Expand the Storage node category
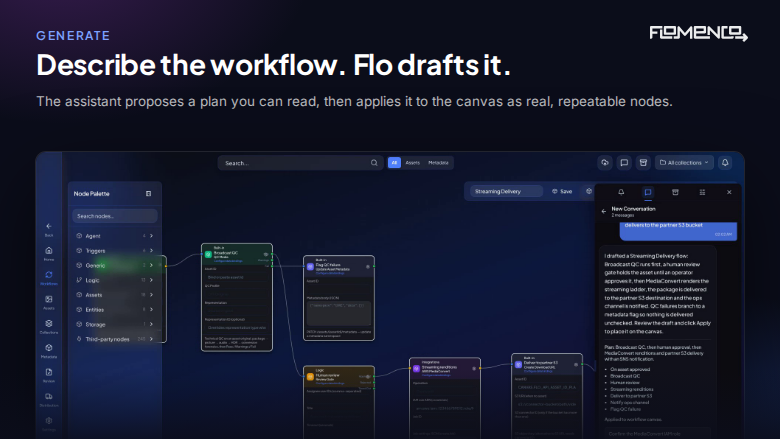 [x=115, y=325]
